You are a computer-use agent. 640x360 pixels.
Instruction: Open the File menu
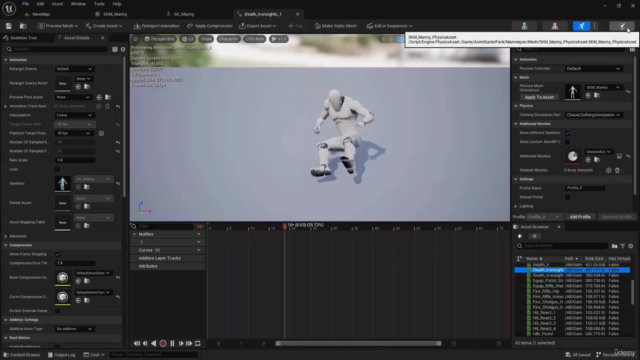(25, 4)
